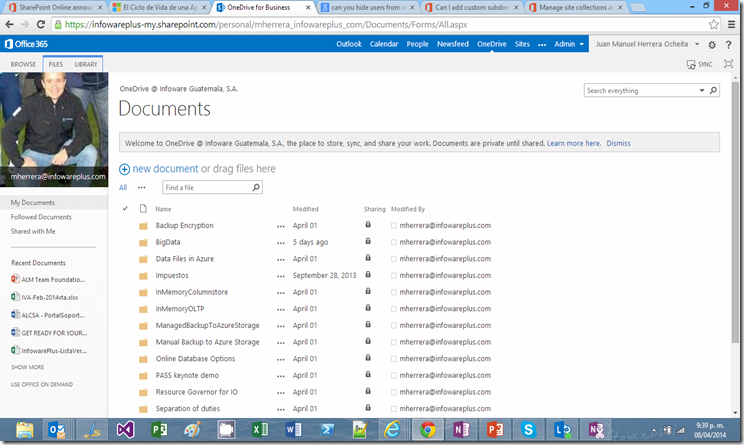Click the search everything magnifier icon

coord(713,90)
